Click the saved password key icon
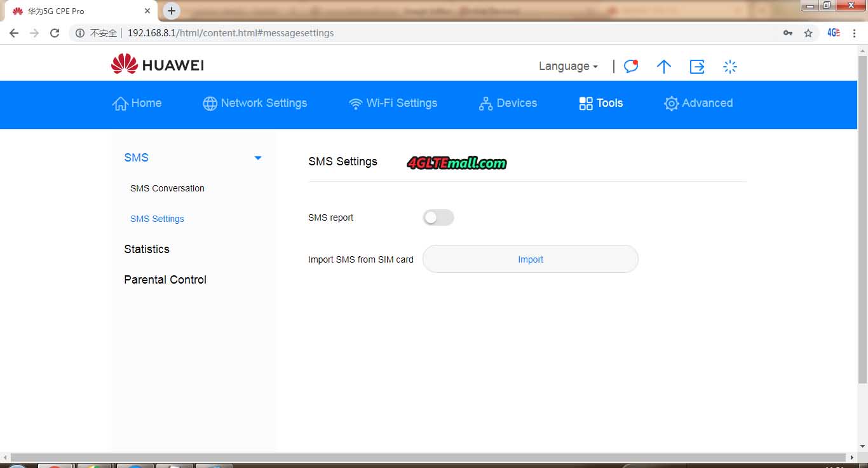The height and width of the screenshot is (468, 868). 788,33
